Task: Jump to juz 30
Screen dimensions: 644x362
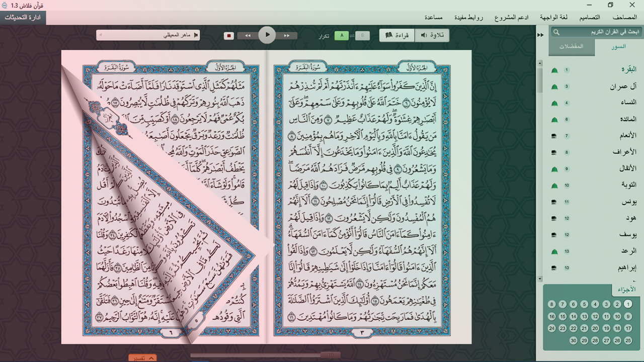Action: coord(574,340)
